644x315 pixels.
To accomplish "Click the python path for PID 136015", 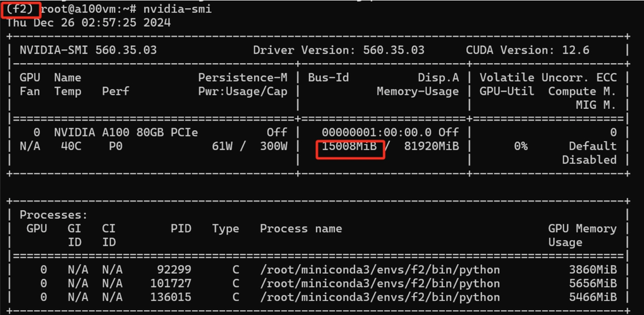I will pyautogui.click(x=380, y=297).
